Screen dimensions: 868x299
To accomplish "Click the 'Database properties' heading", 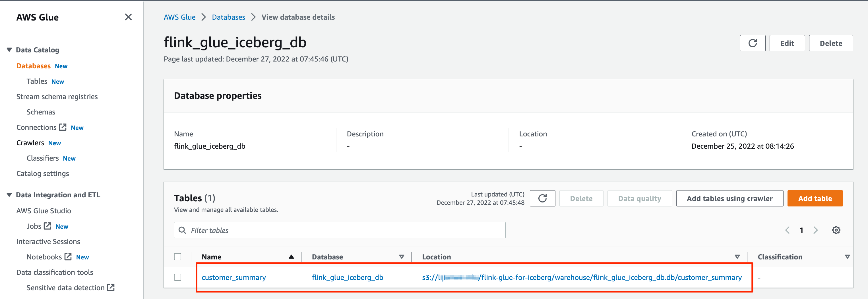I will point(218,96).
